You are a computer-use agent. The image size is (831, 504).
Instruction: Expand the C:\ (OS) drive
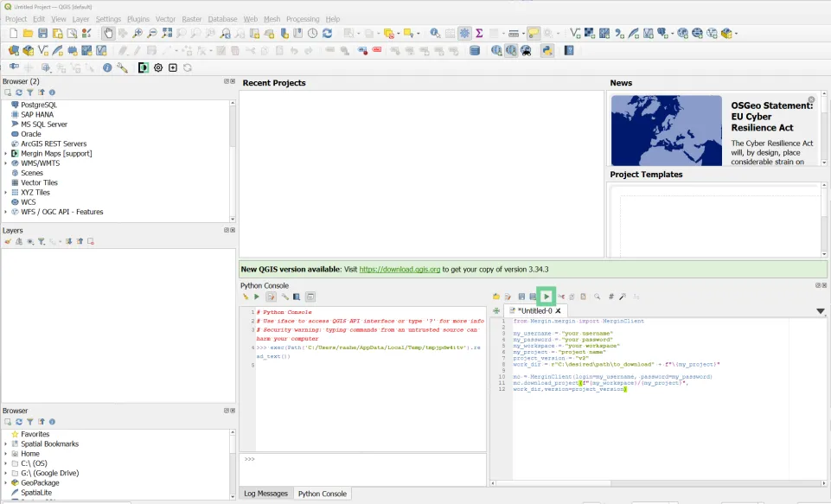pyautogui.click(x=6, y=463)
